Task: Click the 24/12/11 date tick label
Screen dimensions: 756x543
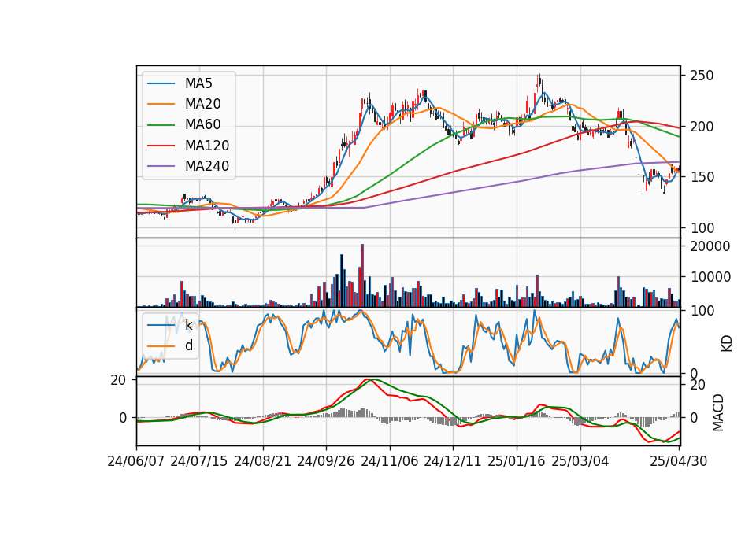Action: coord(452,462)
